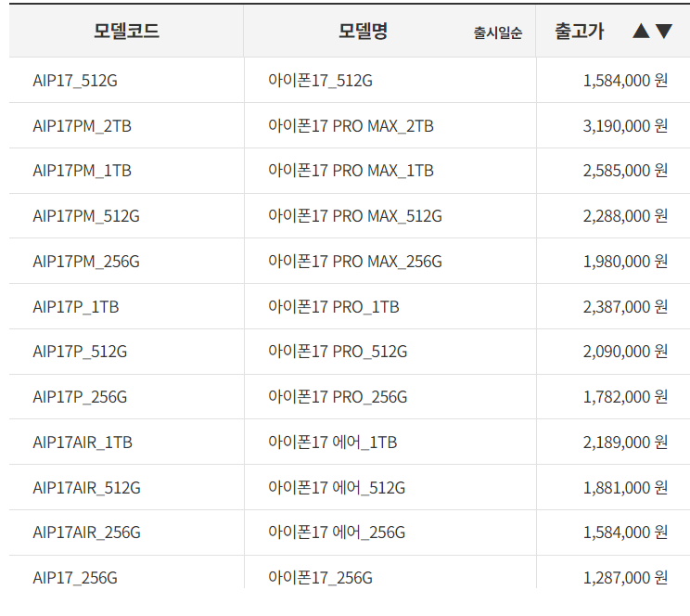Screen dimensions: 690x616
Task: Click 아이폰17 에어_256G model name
Action: tap(337, 533)
